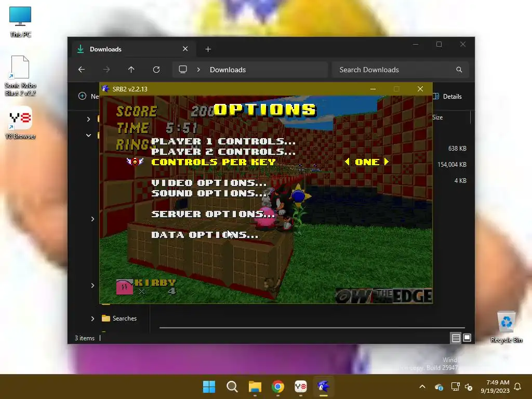Image resolution: width=532 pixels, height=399 pixels.
Task: Select This PC desktop icon
Action: coord(20,22)
